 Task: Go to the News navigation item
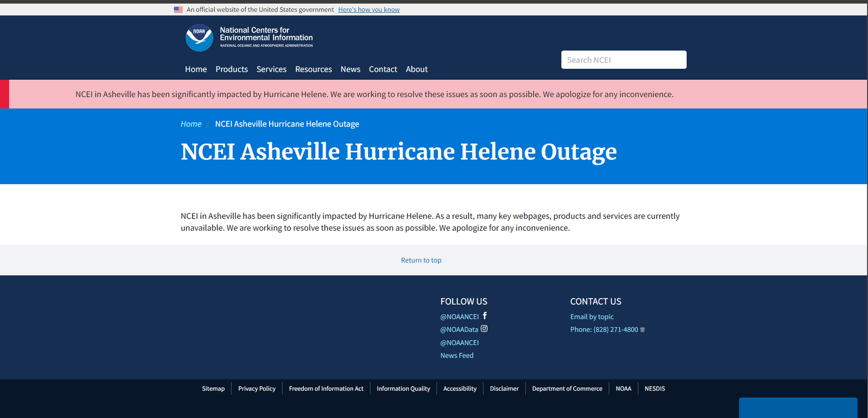click(350, 69)
